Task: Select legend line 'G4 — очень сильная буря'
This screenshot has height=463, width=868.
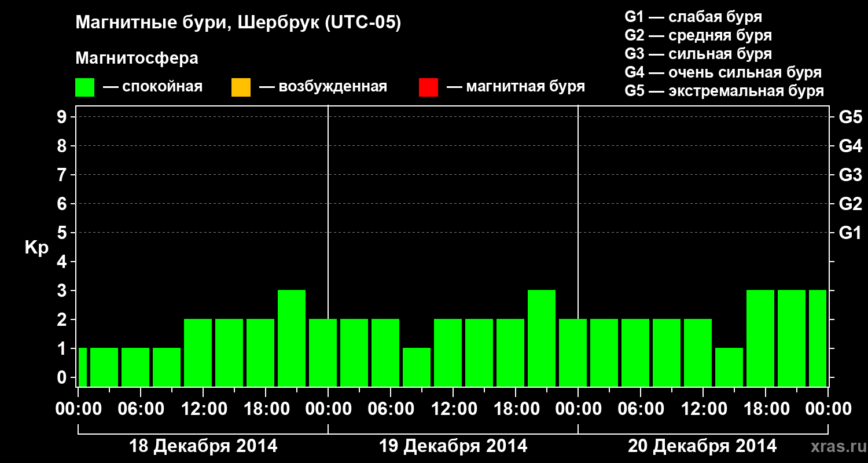Action: [x=723, y=72]
